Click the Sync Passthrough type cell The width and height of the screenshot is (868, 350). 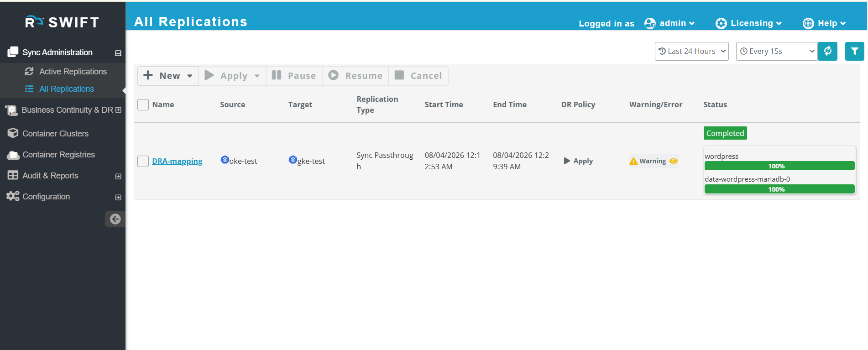[x=385, y=161]
